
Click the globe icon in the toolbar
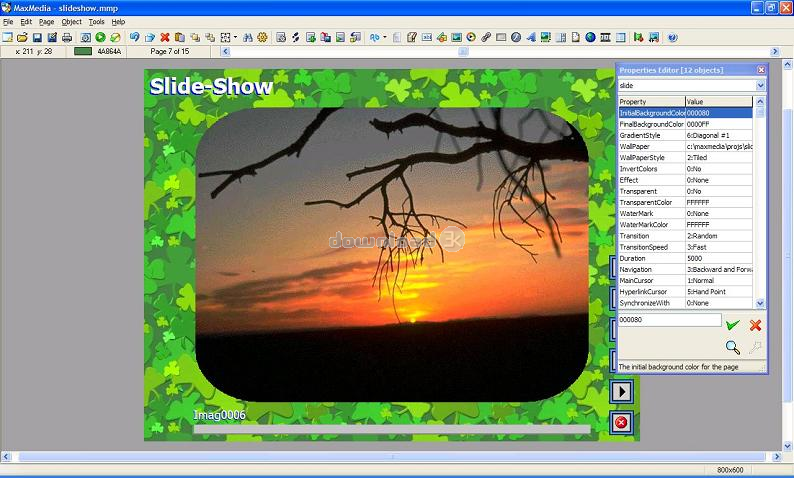coord(591,37)
